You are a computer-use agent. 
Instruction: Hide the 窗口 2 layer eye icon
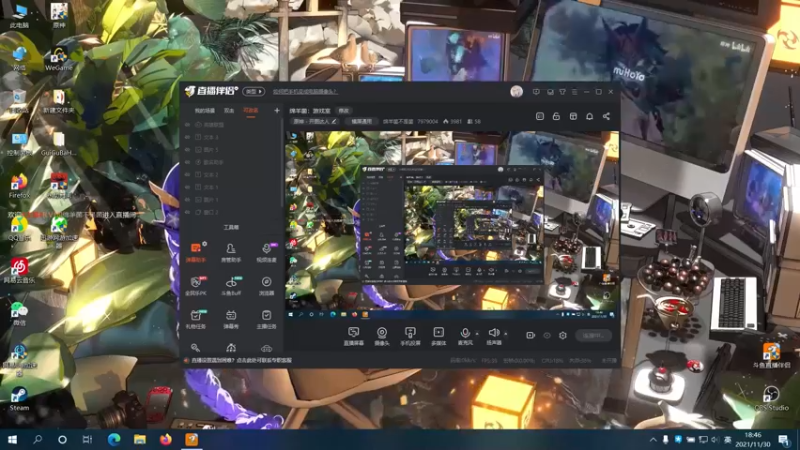(187, 212)
